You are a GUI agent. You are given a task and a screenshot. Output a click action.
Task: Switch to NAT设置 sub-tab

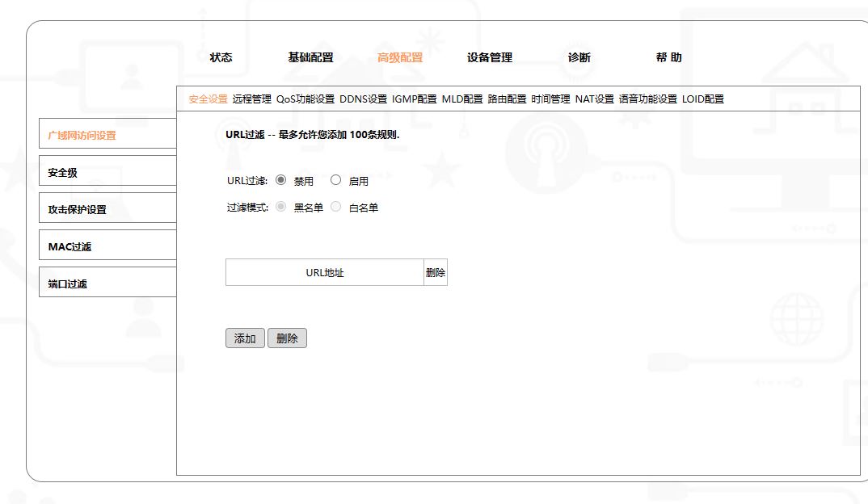[x=595, y=99]
